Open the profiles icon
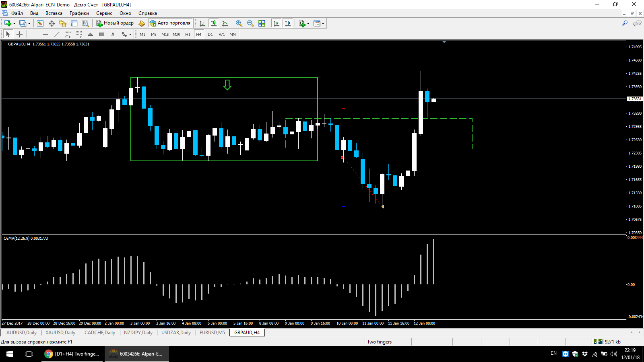Viewport: 644px width, 362px height. point(23,23)
